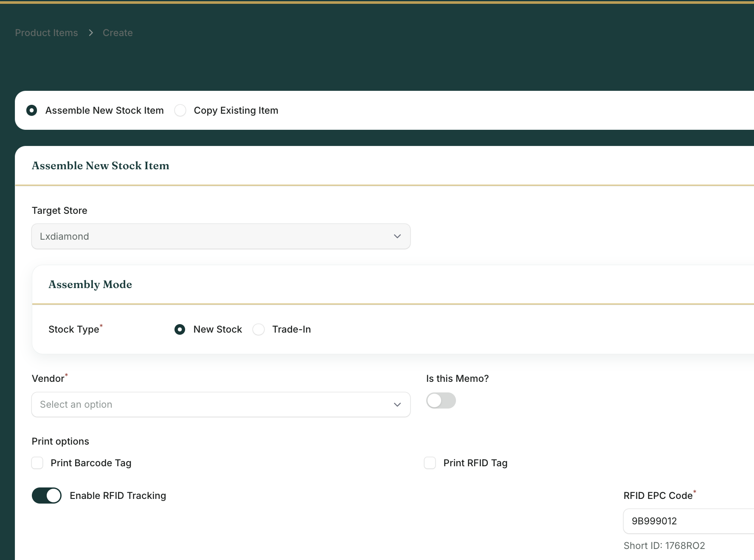Open the Vendor select dropdown

[221, 404]
